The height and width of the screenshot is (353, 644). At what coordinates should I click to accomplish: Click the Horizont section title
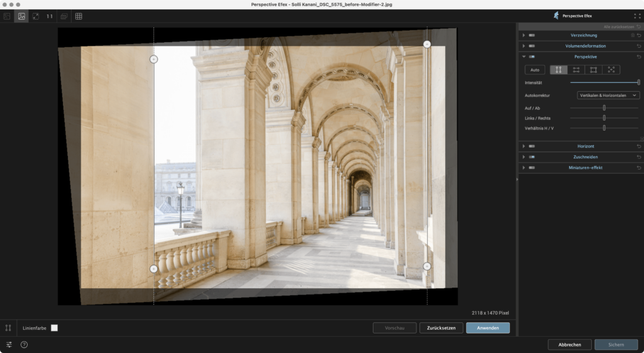pos(586,146)
